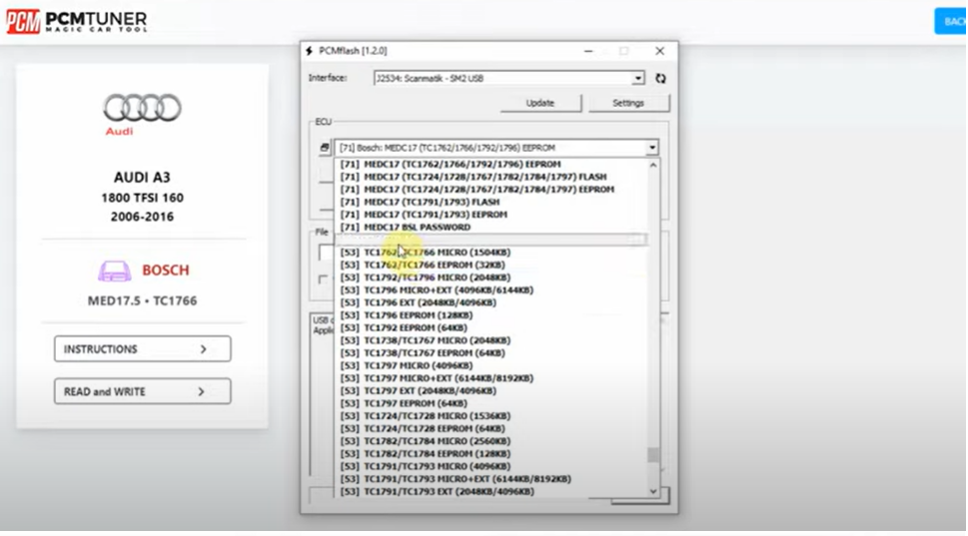Image resolution: width=968 pixels, height=536 pixels.
Task: Click the MED17.5 • TC1766 label
Action: click(x=142, y=301)
